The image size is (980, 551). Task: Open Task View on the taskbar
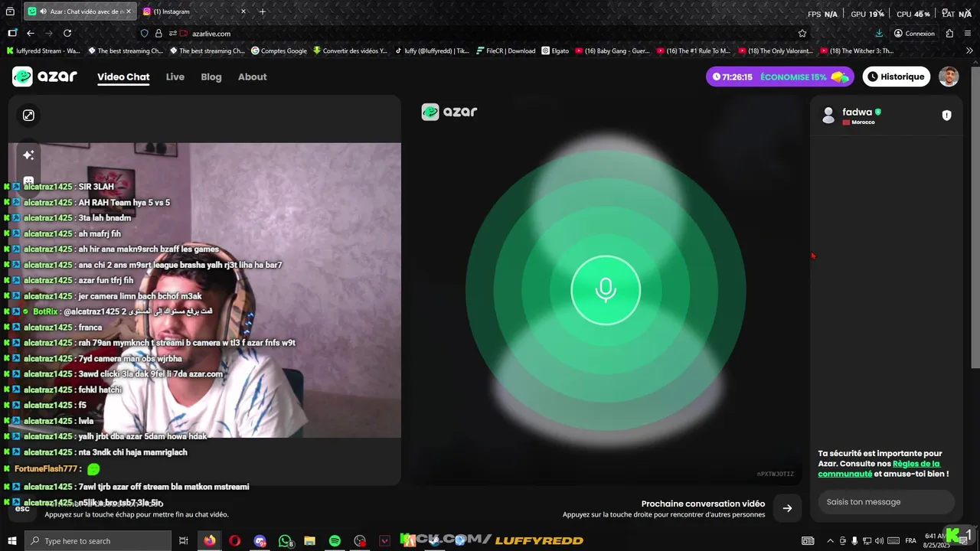(x=184, y=541)
